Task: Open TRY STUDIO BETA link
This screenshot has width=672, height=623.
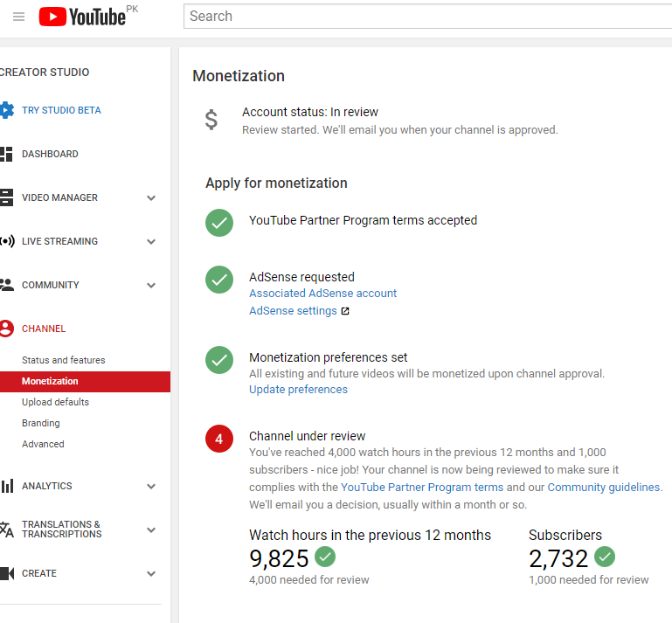Action: pyautogui.click(x=61, y=110)
